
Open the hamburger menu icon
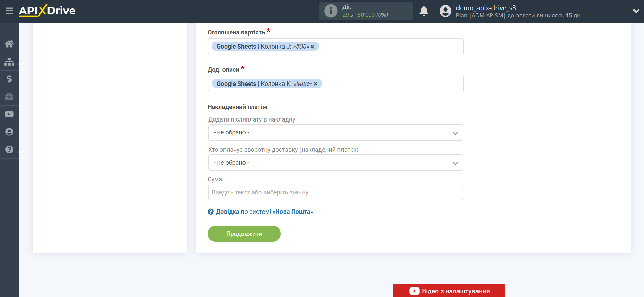click(9, 11)
